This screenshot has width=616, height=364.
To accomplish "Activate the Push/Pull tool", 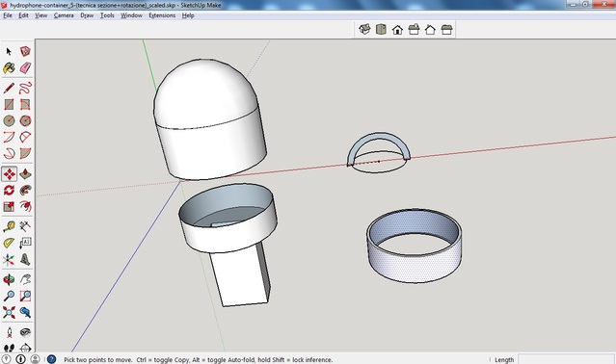I will [x=25, y=173].
